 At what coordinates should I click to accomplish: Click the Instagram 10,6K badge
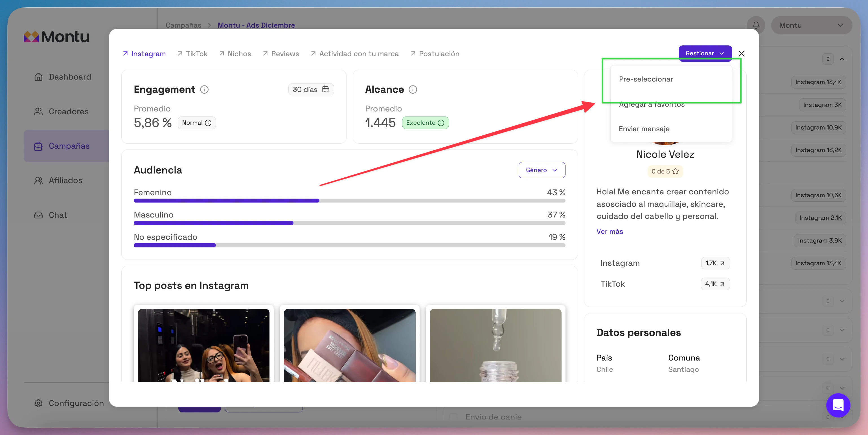[x=818, y=195]
